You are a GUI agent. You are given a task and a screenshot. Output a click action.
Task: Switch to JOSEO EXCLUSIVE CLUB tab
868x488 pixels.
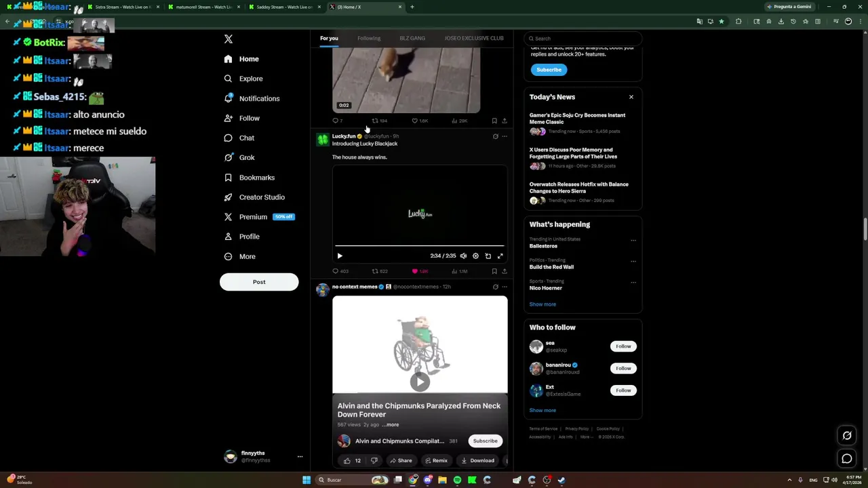[x=474, y=38]
